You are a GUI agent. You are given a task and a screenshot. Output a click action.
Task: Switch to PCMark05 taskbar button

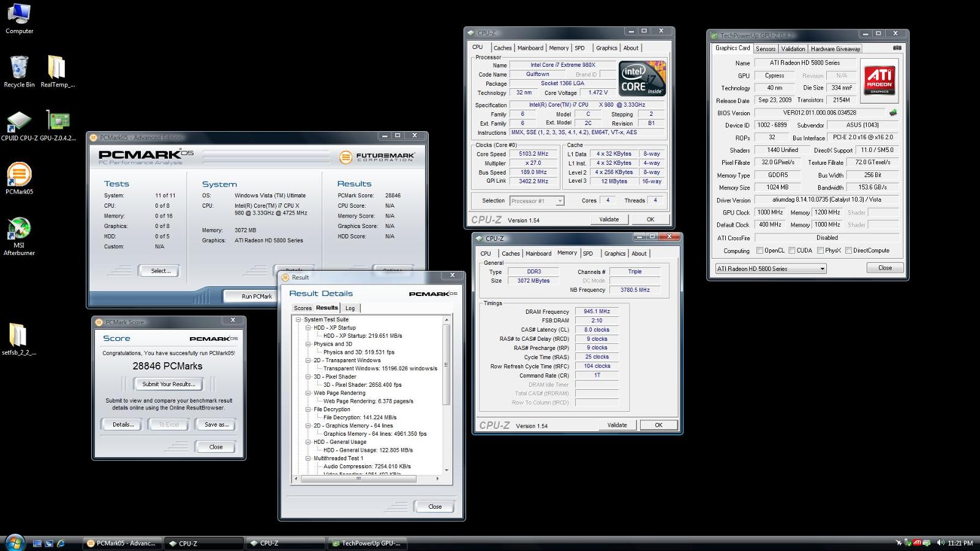[122, 543]
